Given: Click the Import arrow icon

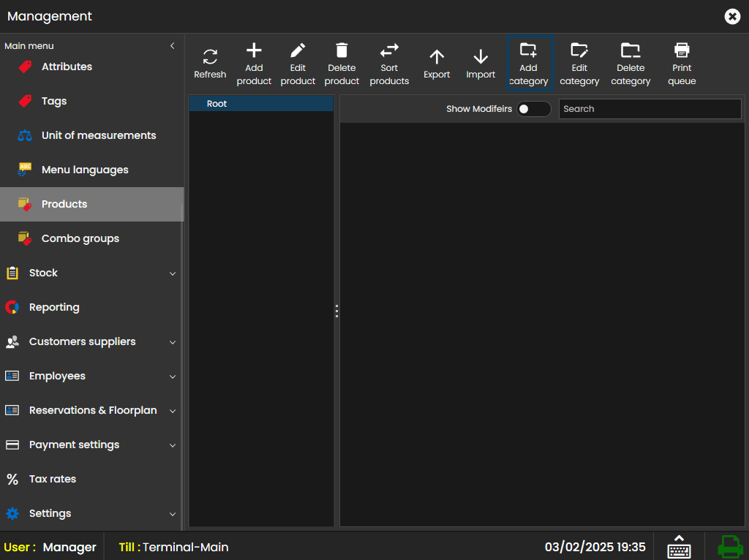Looking at the screenshot, I should coord(481,57).
